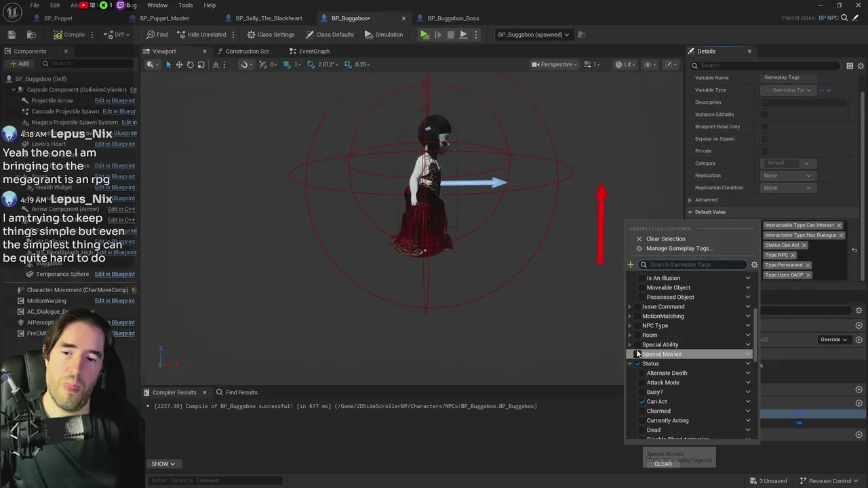Uncheck the Can Act tag checkbox

[642, 402]
